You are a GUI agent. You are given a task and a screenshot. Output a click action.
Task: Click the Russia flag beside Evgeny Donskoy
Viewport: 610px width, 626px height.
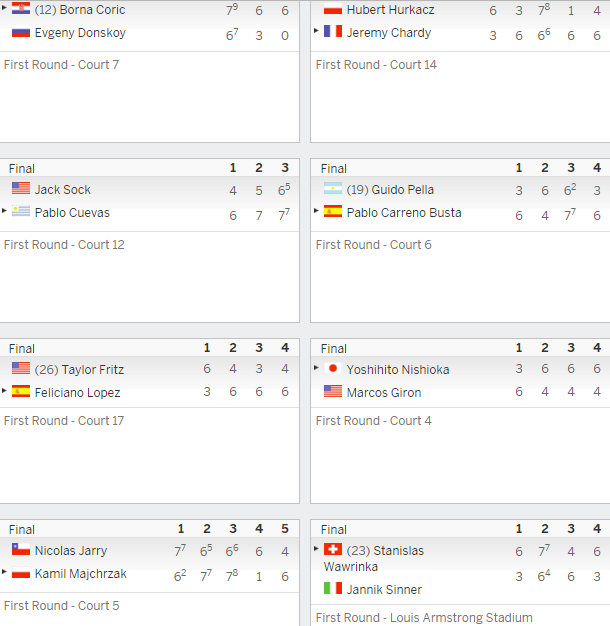(x=21, y=32)
